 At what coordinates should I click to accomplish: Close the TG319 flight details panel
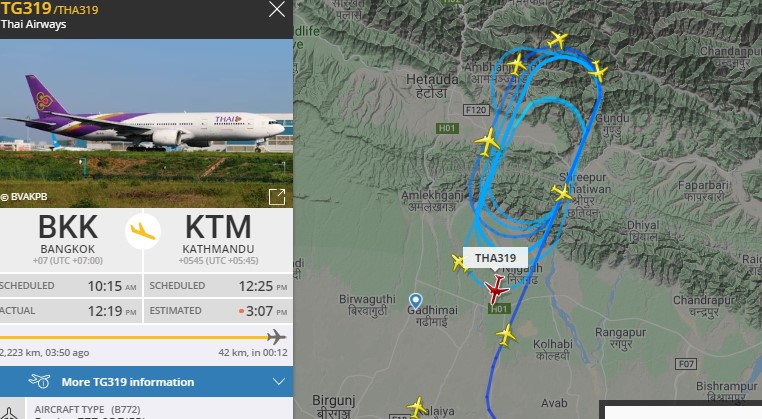277,9
